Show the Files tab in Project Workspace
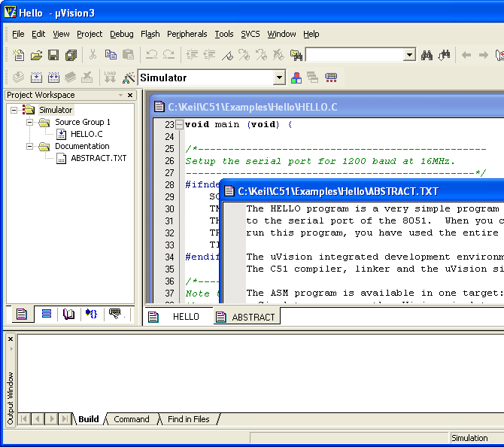 click(22, 314)
